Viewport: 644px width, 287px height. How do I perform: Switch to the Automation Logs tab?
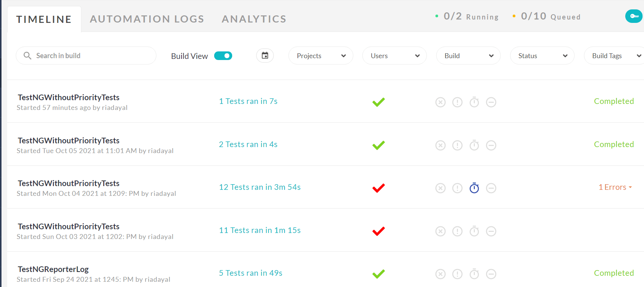[147, 19]
